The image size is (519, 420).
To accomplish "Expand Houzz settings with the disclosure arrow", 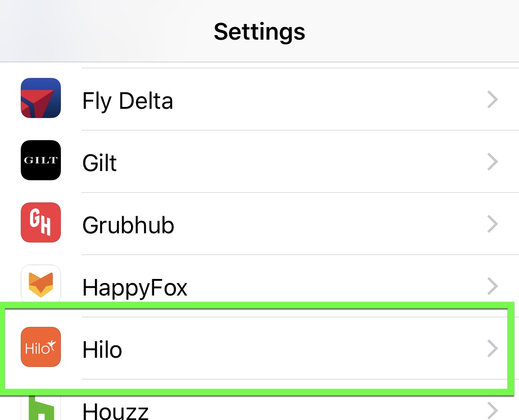I will click(x=493, y=410).
